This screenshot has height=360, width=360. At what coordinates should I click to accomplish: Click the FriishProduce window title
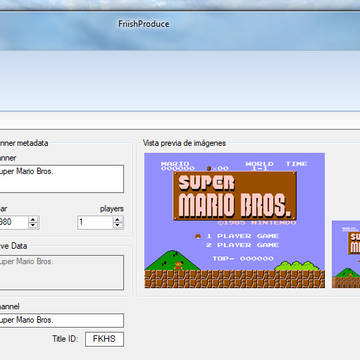pos(144,24)
